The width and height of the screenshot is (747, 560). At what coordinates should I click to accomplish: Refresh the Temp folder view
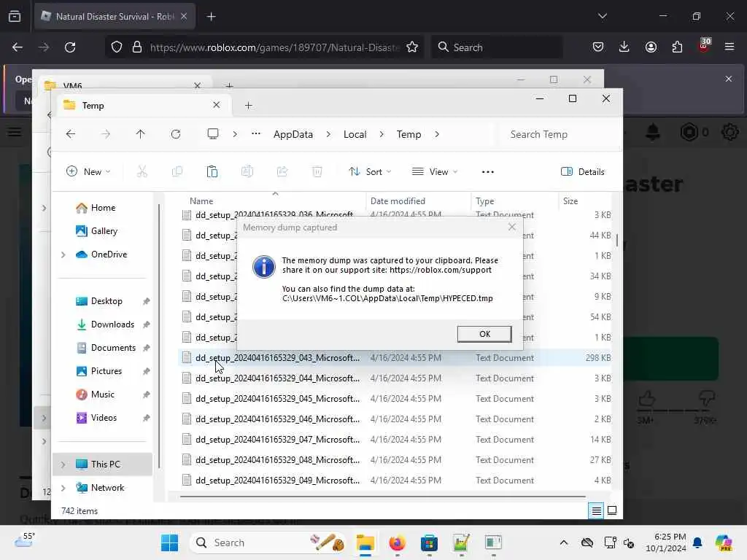click(176, 134)
